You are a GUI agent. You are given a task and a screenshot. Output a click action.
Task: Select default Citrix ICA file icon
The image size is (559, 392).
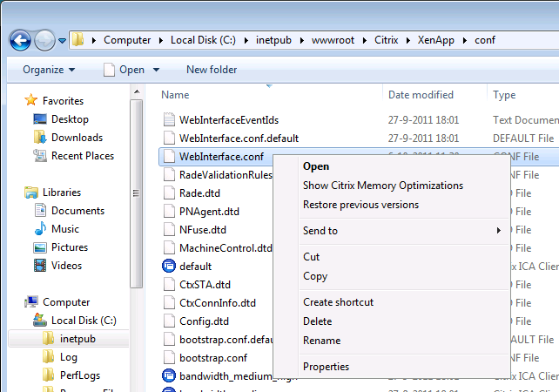169,266
